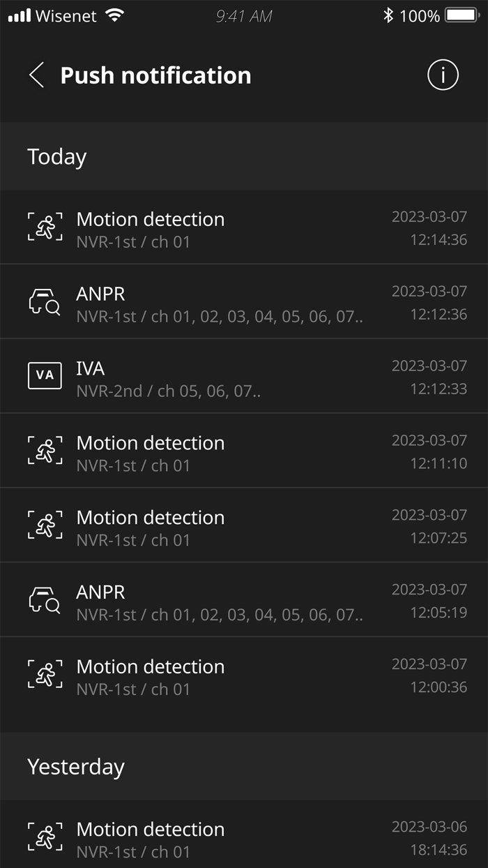This screenshot has height=868, width=488.
Task: Tap the VA icon on the IVA notification
Action: 45,375
